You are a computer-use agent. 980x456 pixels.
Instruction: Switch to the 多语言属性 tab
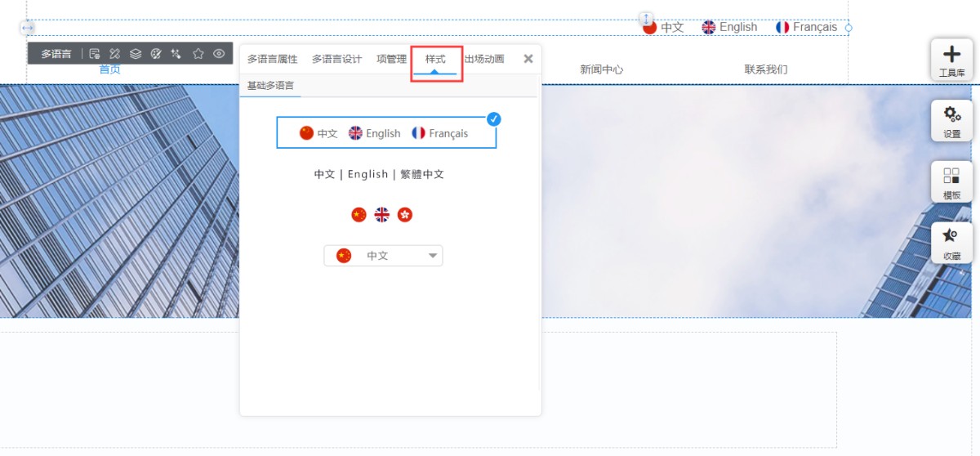pyautogui.click(x=273, y=59)
